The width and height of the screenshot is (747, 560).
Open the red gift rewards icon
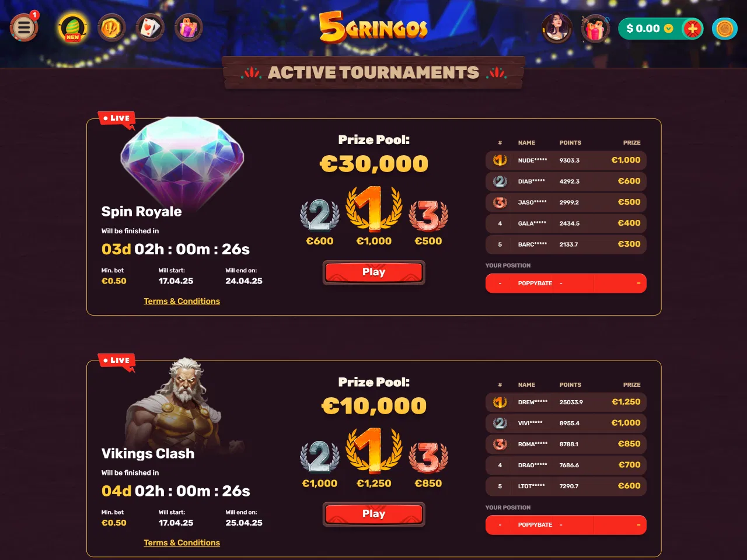tap(595, 28)
